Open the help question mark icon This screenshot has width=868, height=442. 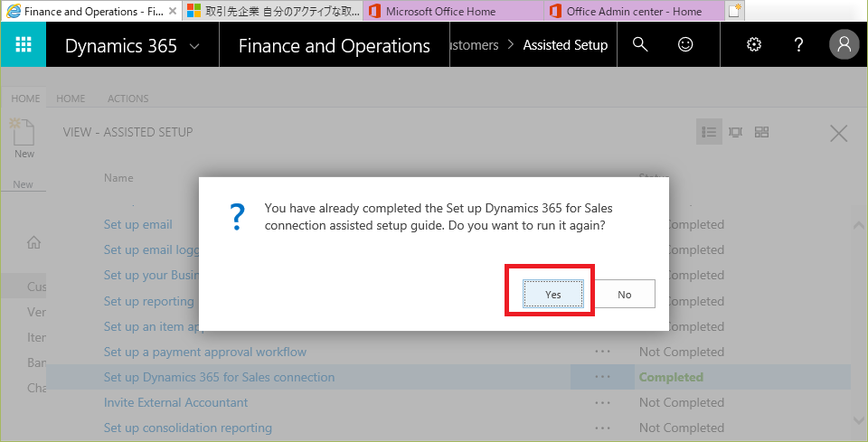[798, 45]
